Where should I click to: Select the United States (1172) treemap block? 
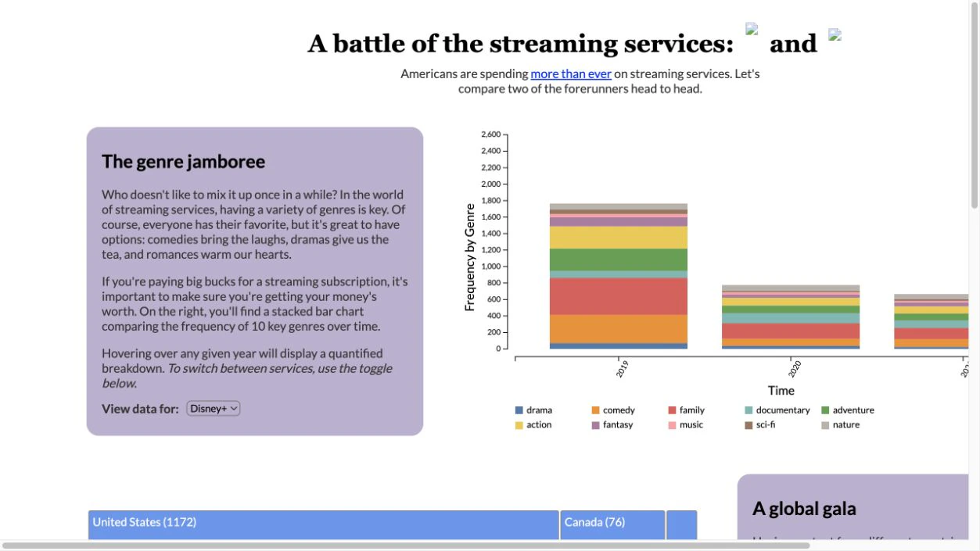[x=324, y=525]
